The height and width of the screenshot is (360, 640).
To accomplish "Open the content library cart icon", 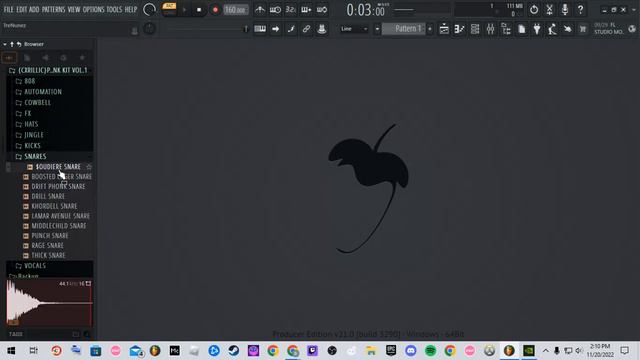I will pos(583,29).
